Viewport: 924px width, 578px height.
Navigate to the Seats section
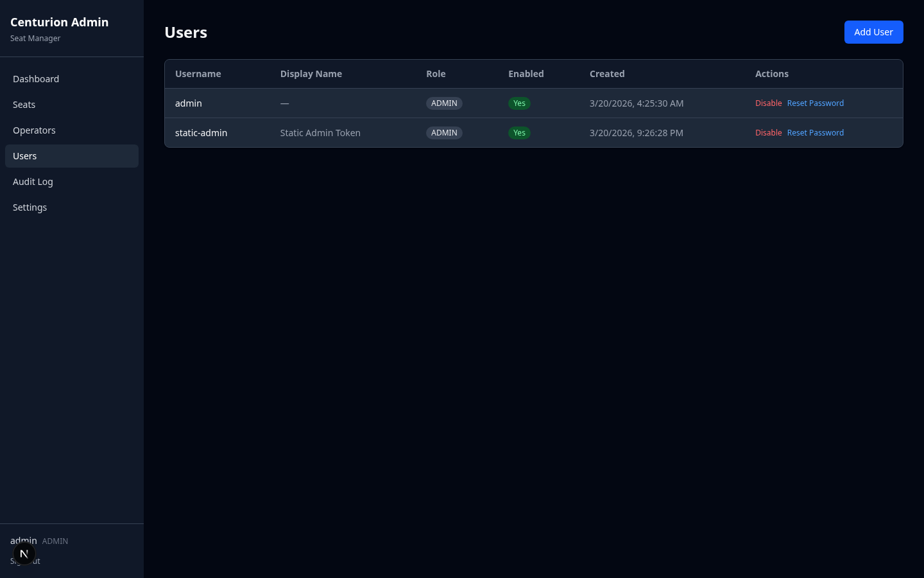pyautogui.click(x=24, y=105)
